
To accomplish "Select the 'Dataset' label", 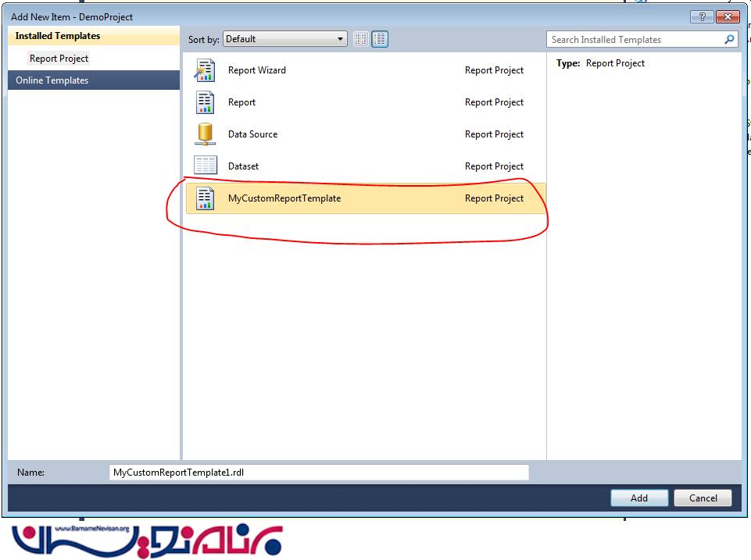I will coord(243,166).
